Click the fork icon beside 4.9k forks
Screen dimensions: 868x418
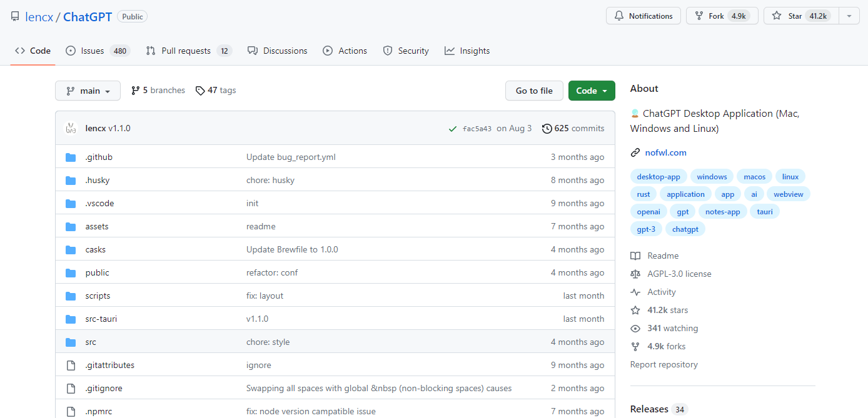635,347
